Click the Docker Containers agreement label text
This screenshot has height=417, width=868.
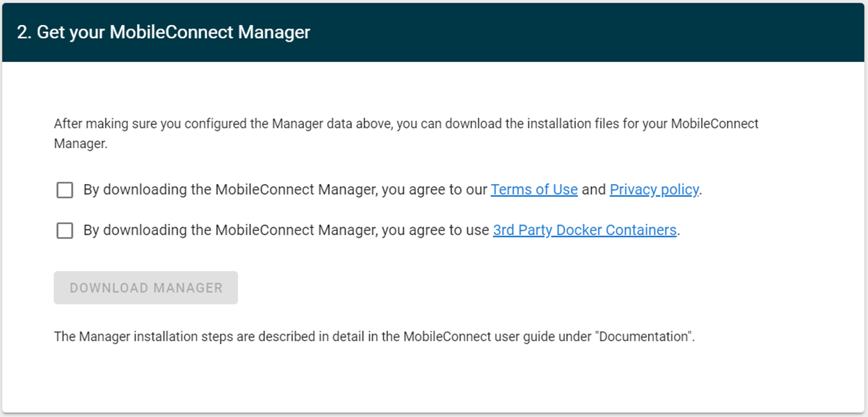coord(381,230)
